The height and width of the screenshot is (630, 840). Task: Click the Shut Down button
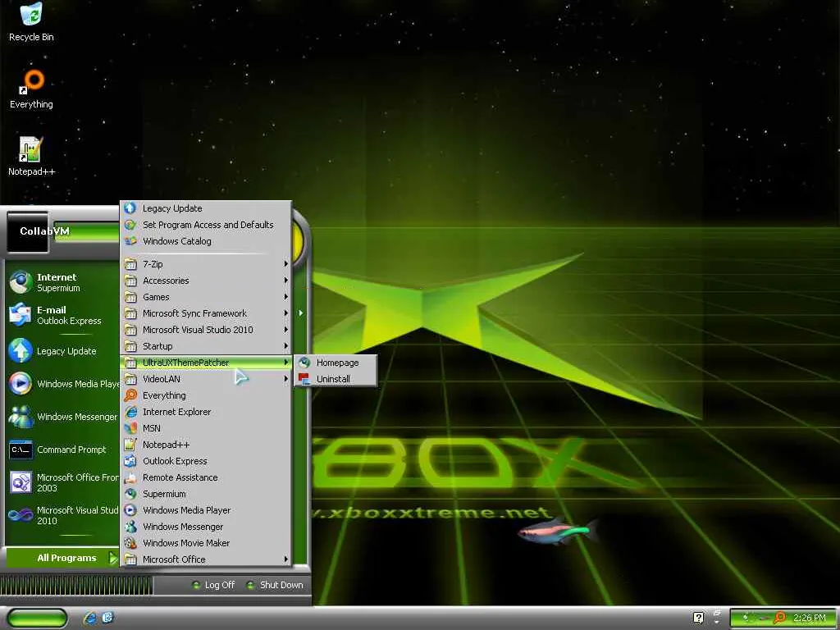(x=276, y=585)
